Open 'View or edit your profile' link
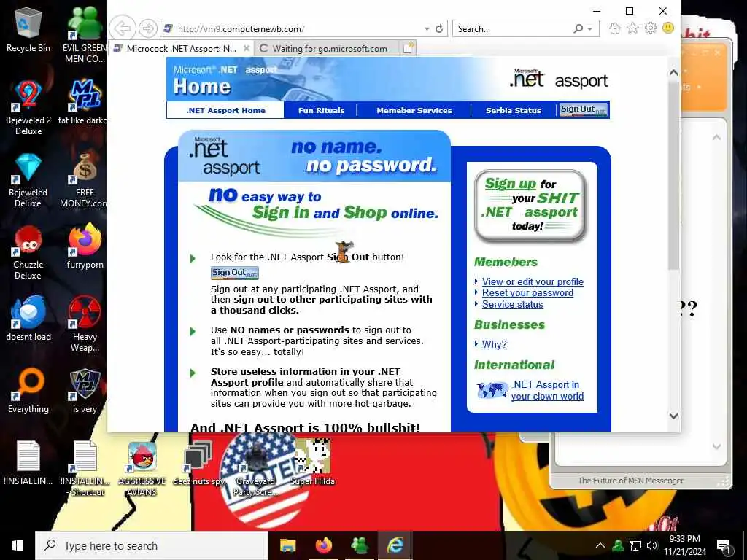Viewport: 747px width, 560px height. 533,281
